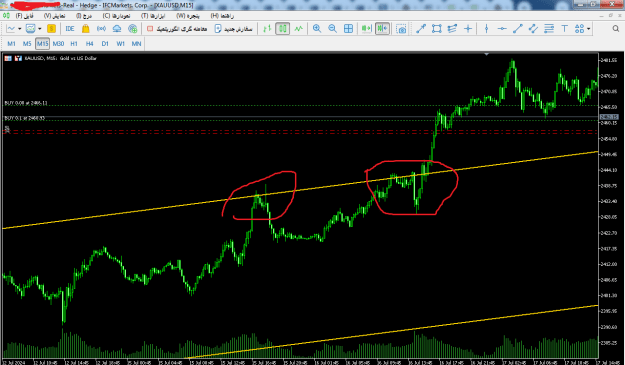The image size is (625, 365).
Task: Switch to M30 timeframe
Action: 58,44
